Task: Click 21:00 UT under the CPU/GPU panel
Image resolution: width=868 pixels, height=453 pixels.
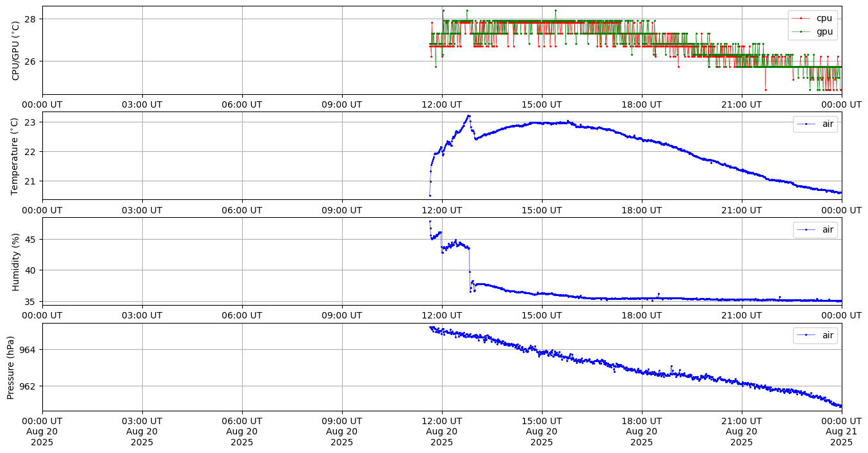Action: [742, 104]
